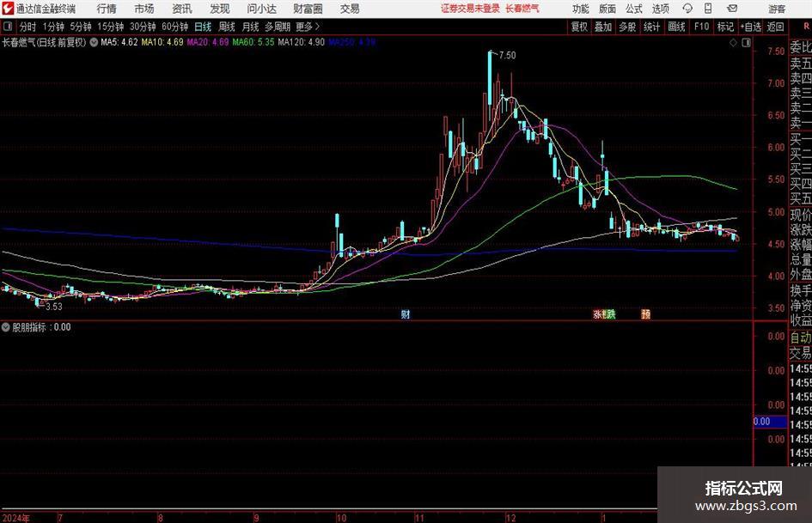Click the MA5: 4.62 indicator value
The width and height of the screenshot is (812, 523).
coord(119,42)
